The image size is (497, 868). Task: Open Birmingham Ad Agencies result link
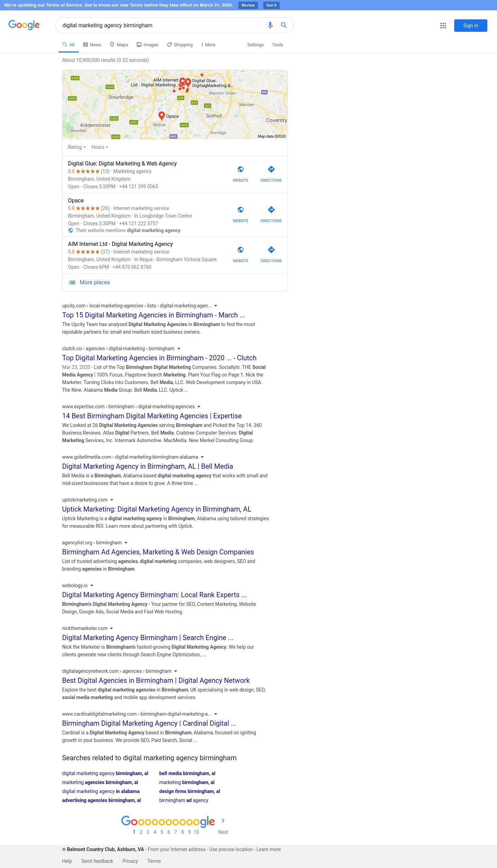[158, 552]
